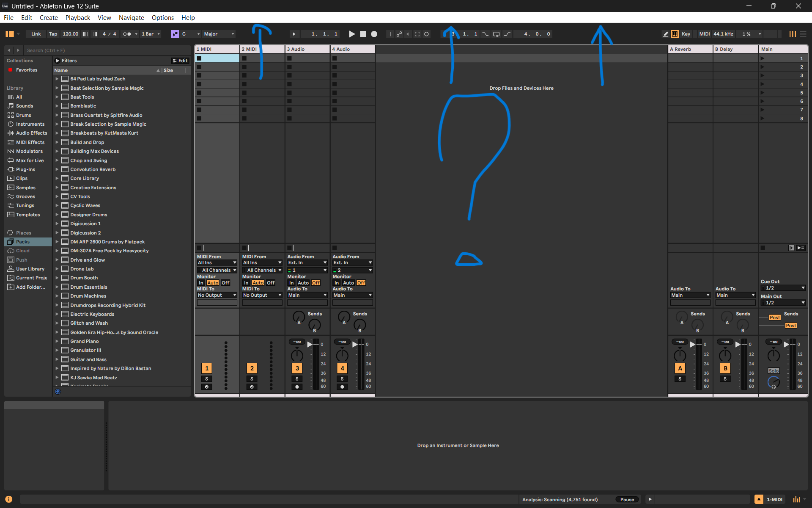
Task: Click the Pause analysis button
Action: [627, 500]
